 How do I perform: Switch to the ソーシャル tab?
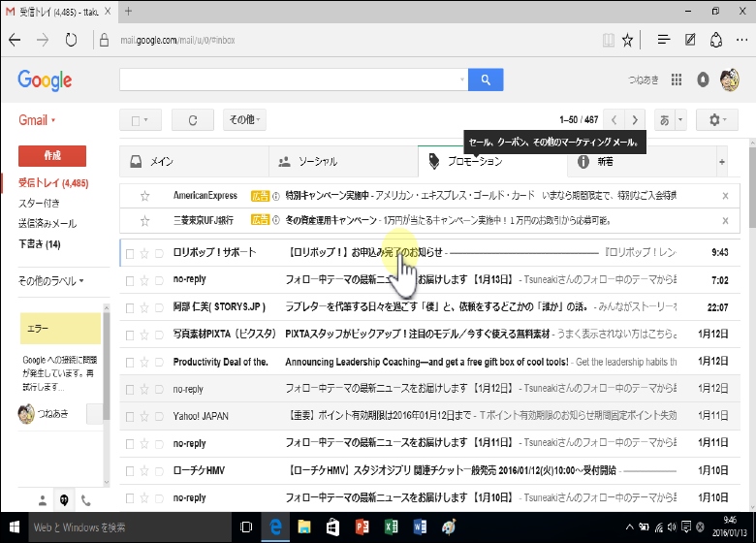pyautogui.click(x=343, y=162)
